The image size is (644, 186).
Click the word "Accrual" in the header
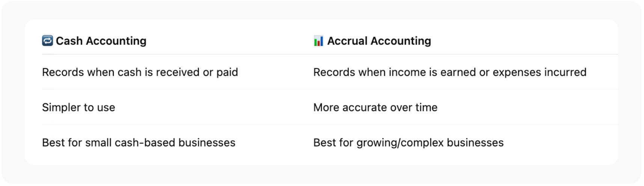[347, 41]
